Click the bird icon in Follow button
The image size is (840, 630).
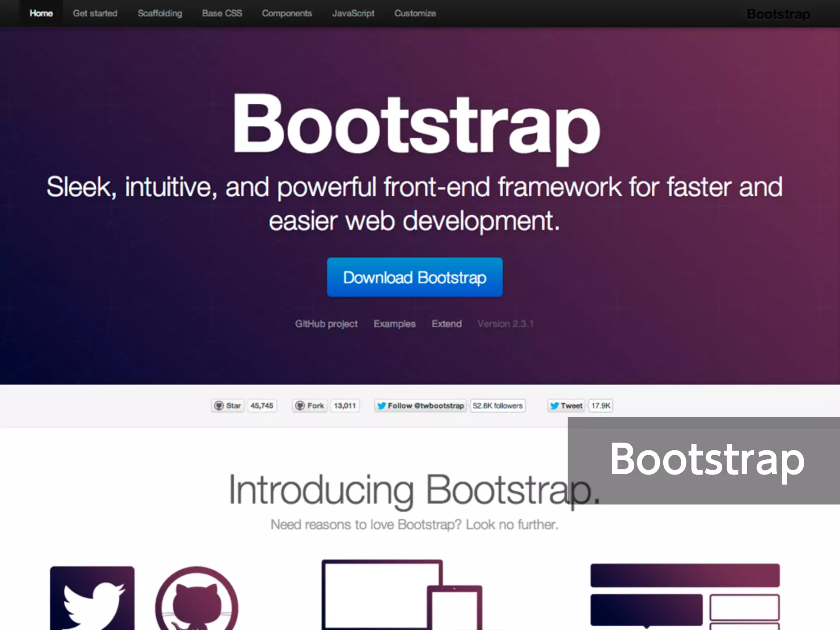coord(381,406)
